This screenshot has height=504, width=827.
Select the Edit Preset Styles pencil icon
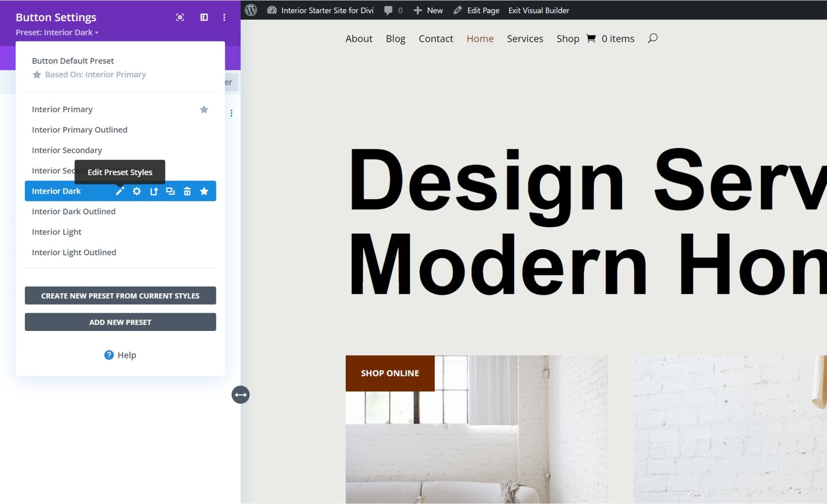120,191
